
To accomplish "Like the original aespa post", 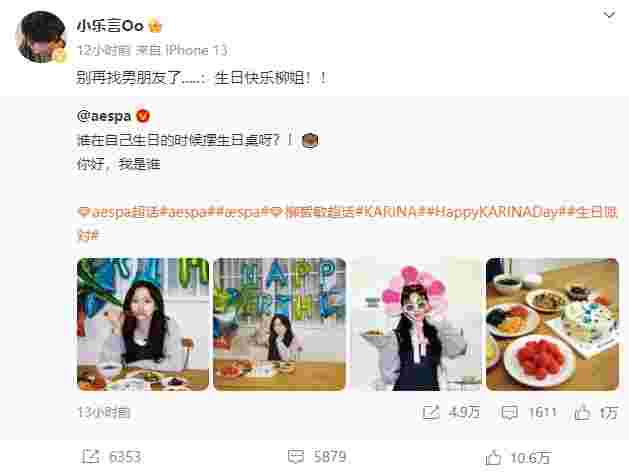I will 596,412.
